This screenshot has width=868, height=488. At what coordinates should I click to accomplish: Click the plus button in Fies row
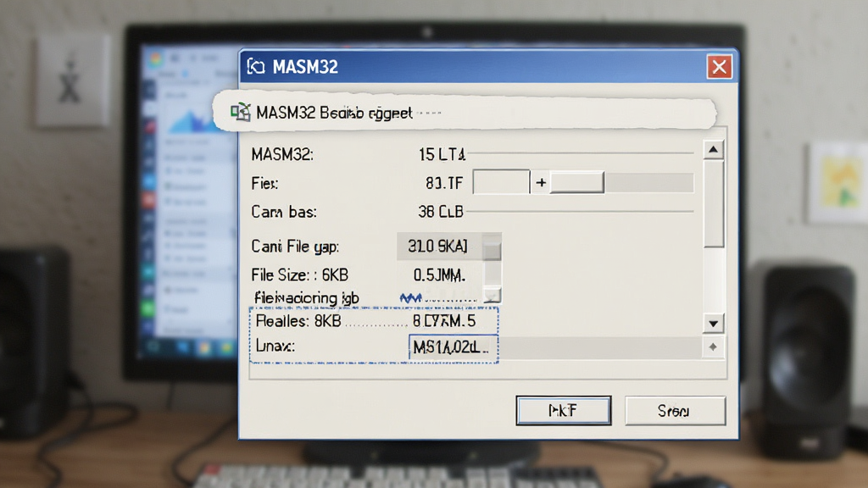tap(541, 183)
